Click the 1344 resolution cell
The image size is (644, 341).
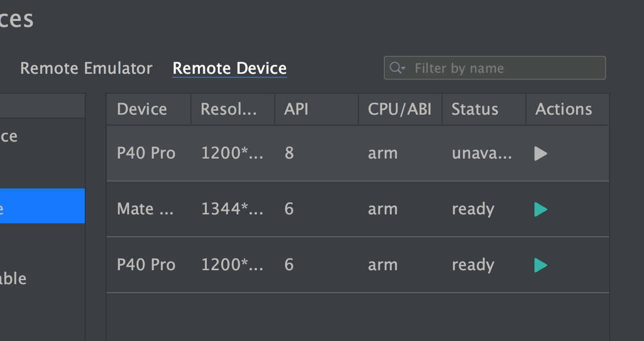(x=233, y=209)
